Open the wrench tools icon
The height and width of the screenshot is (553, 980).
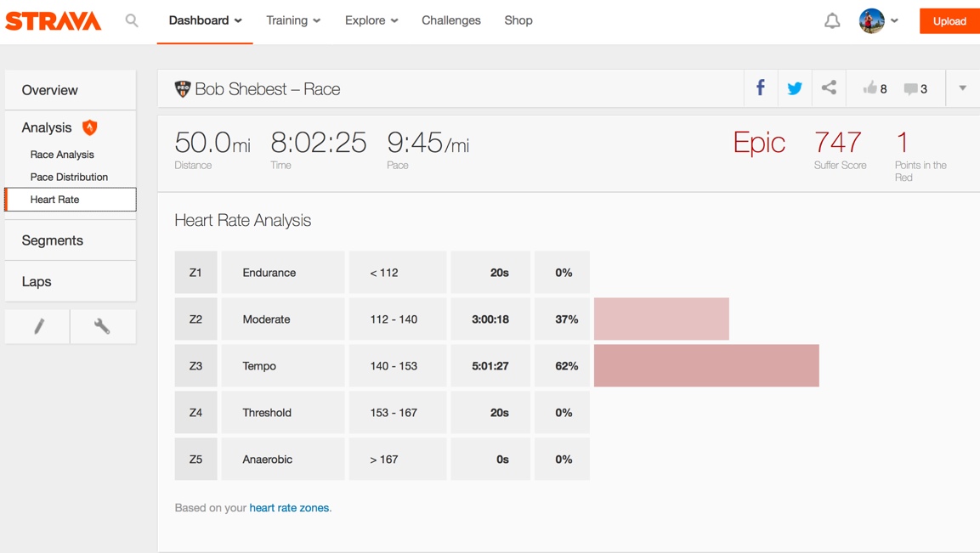[x=102, y=326]
